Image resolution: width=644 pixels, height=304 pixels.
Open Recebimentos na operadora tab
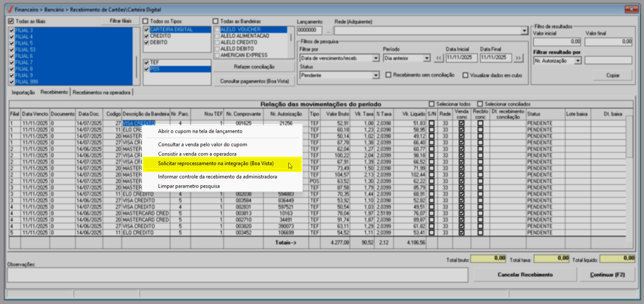101,92
